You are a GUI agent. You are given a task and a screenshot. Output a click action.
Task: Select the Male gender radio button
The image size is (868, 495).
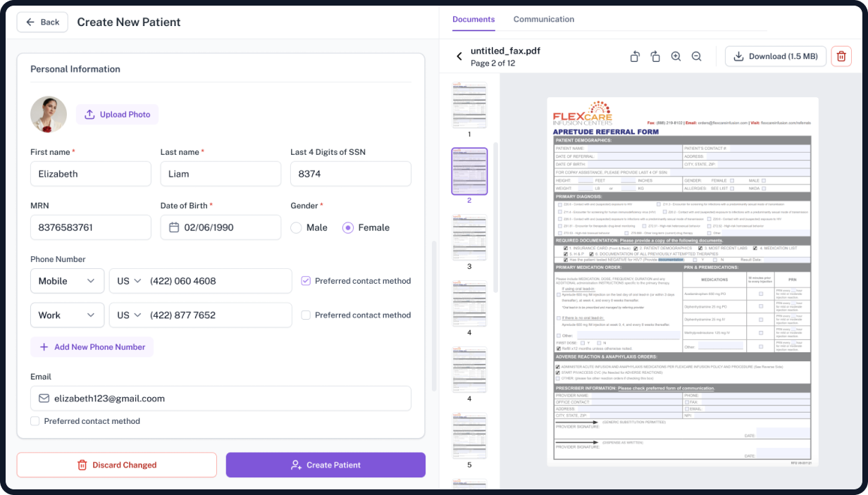pos(297,227)
